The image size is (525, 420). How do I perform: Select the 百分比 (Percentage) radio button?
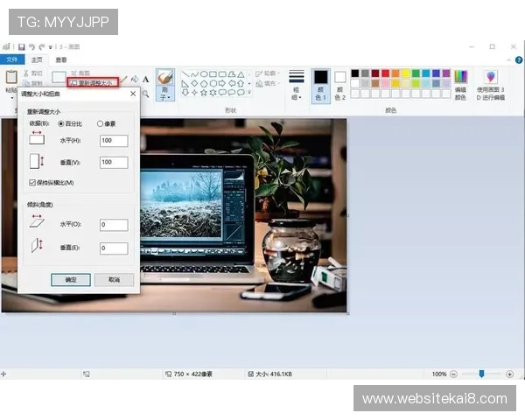coord(61,124)
